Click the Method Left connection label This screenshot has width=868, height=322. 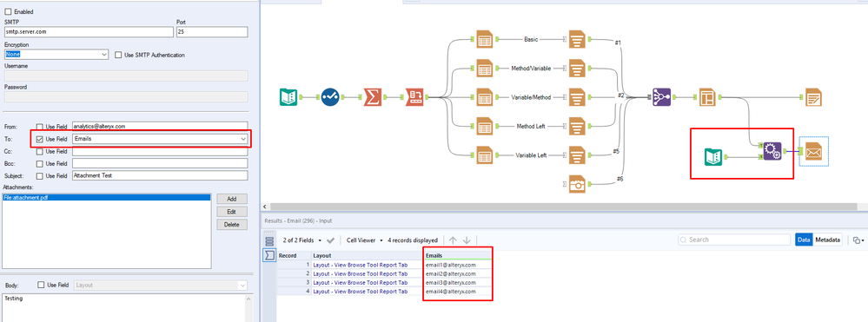point(531,127)
